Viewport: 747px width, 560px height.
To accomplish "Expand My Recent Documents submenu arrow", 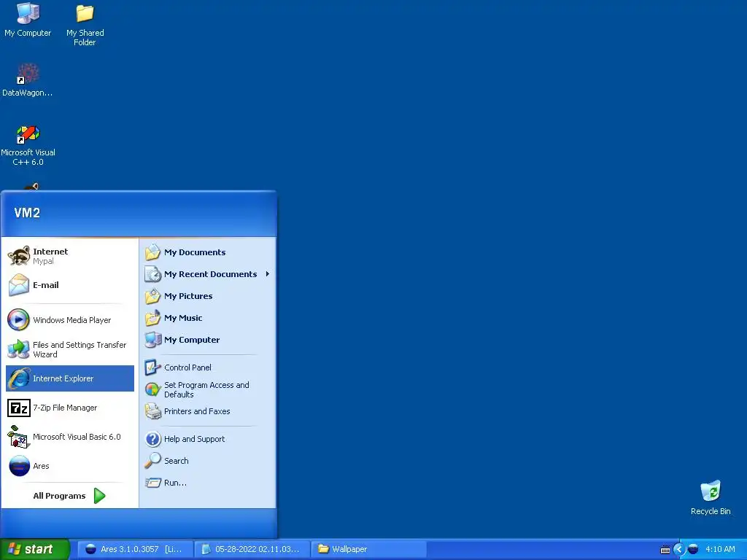I will click(x=268, y=274).
